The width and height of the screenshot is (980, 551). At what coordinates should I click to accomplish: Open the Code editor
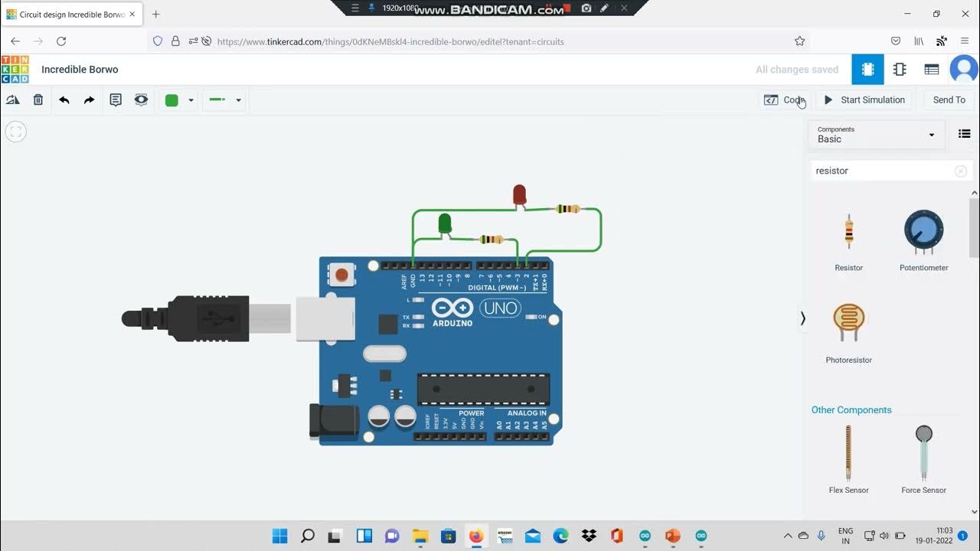[785, 100]
